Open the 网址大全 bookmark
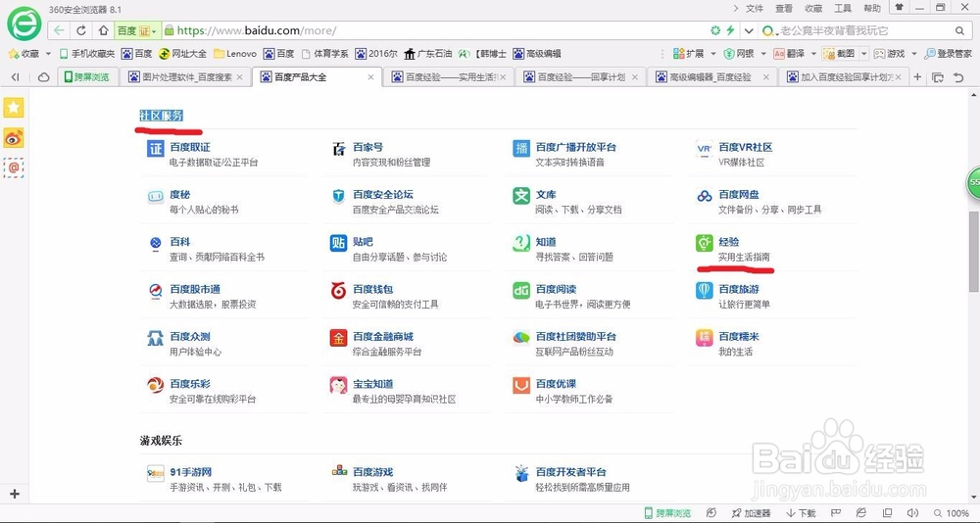This screenshot has width=980, height=523. point(182,54)
